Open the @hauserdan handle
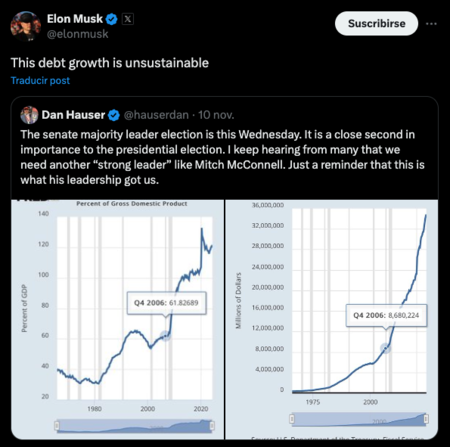 [x=156, y=115]
